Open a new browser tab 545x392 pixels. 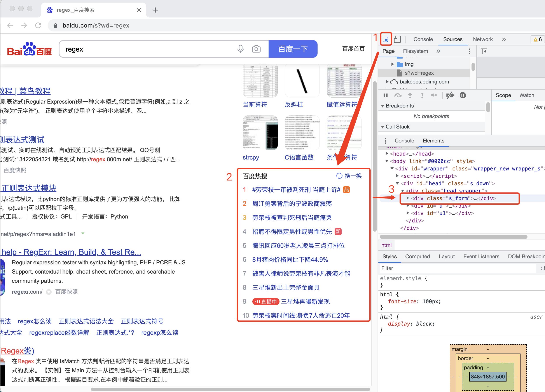(x=155, y=10)
